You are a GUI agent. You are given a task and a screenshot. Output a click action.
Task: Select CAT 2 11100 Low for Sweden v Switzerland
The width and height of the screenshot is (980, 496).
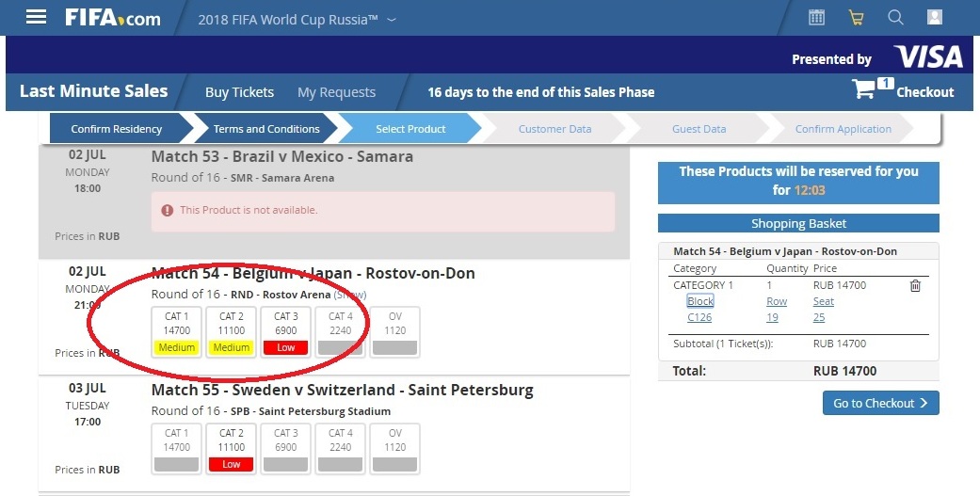point(232,449)
